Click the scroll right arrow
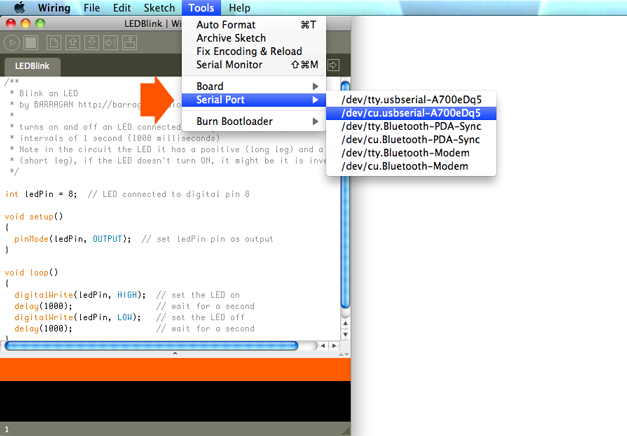 pos(334,346)
